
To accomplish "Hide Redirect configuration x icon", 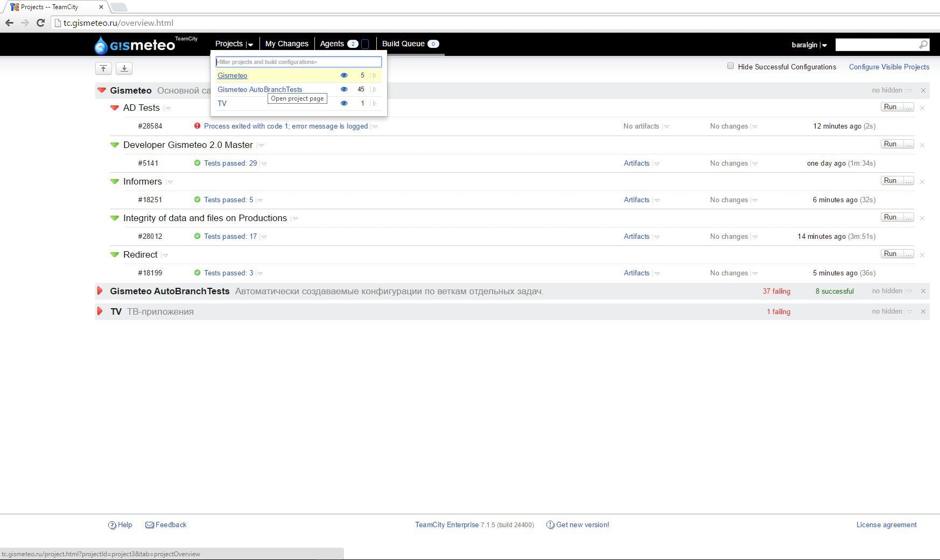I will [x=922, y=255].
